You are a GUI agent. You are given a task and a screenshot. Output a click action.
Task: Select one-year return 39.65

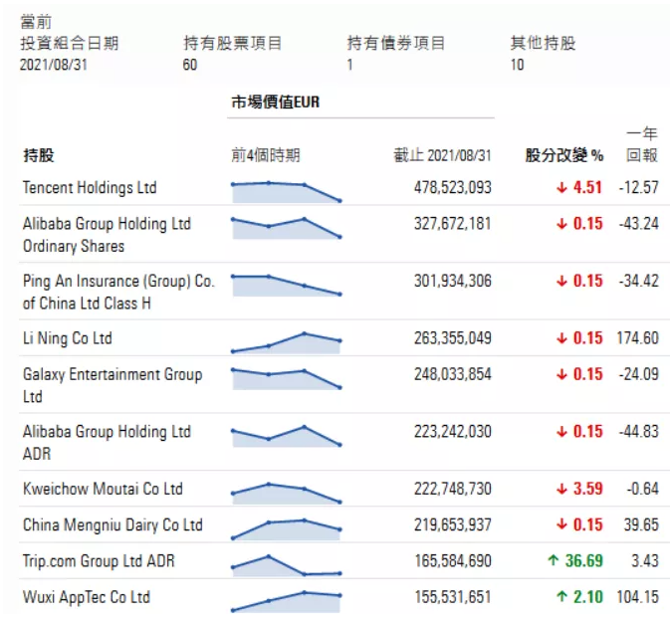pyautogui.click(x=641, y=525)
